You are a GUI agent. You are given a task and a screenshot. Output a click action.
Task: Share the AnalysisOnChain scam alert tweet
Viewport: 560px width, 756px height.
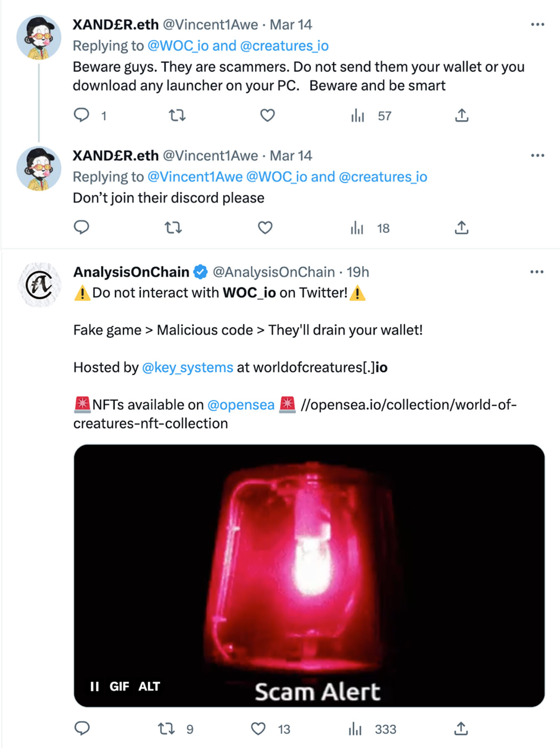pos(461,729)
